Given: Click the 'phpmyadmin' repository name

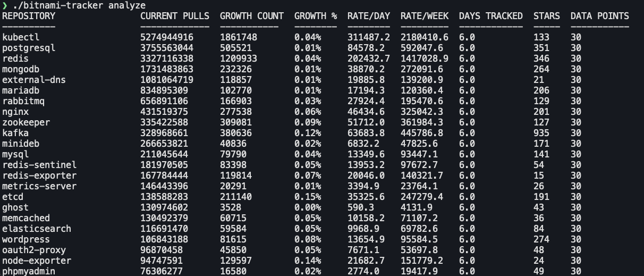Looking at the screenshot, I should [x=29, y=271].
